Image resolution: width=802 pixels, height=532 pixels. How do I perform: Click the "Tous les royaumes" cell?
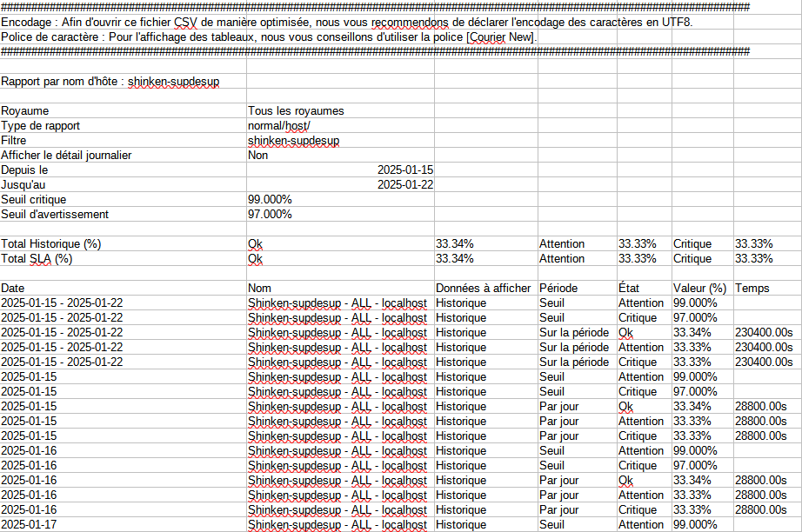tap(296, 111)
